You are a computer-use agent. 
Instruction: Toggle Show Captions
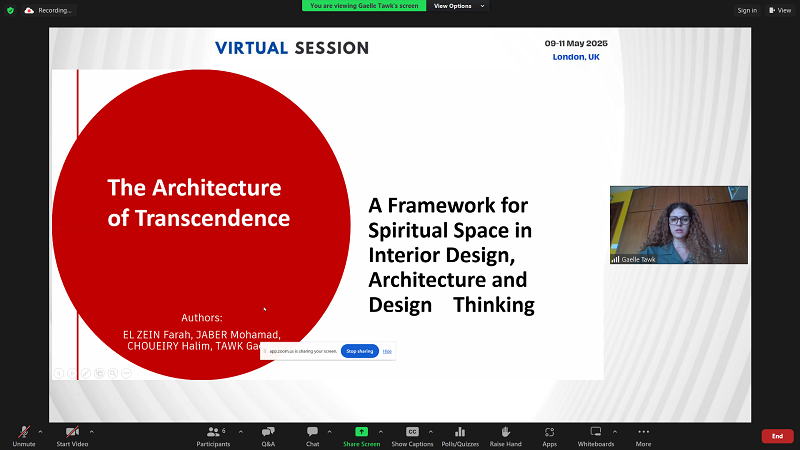[412, 435]
